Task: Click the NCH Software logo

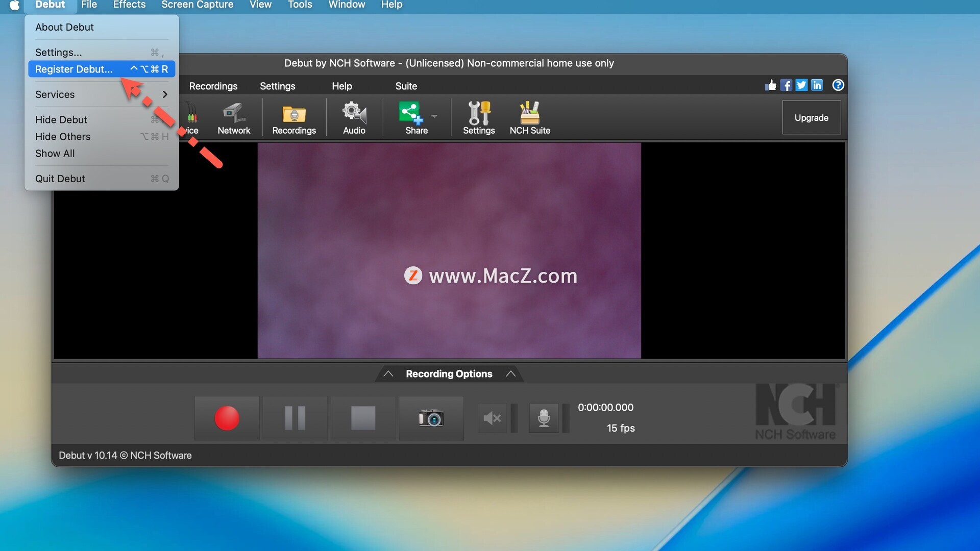Action: click(x=795, y=412)
